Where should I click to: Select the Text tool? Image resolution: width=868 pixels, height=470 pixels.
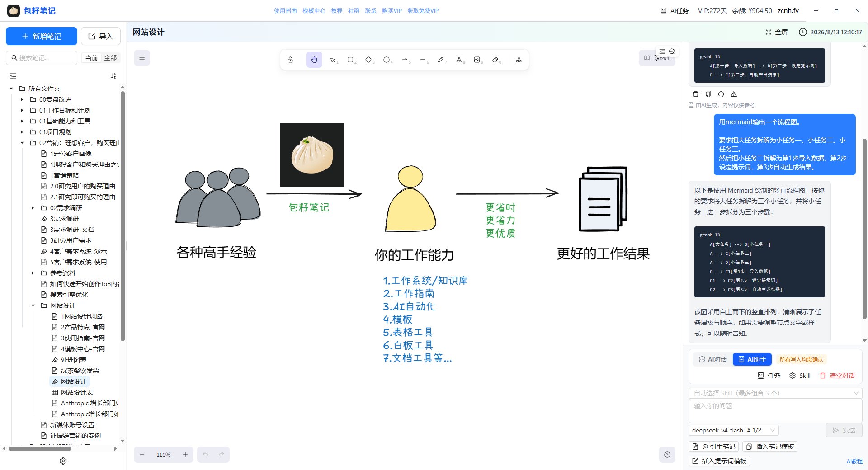460,60
